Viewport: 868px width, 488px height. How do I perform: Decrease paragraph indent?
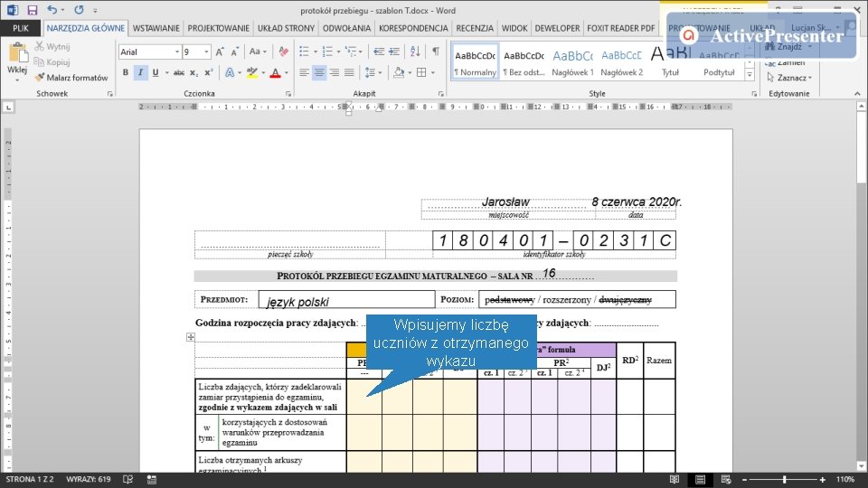[x=379, y=52]
